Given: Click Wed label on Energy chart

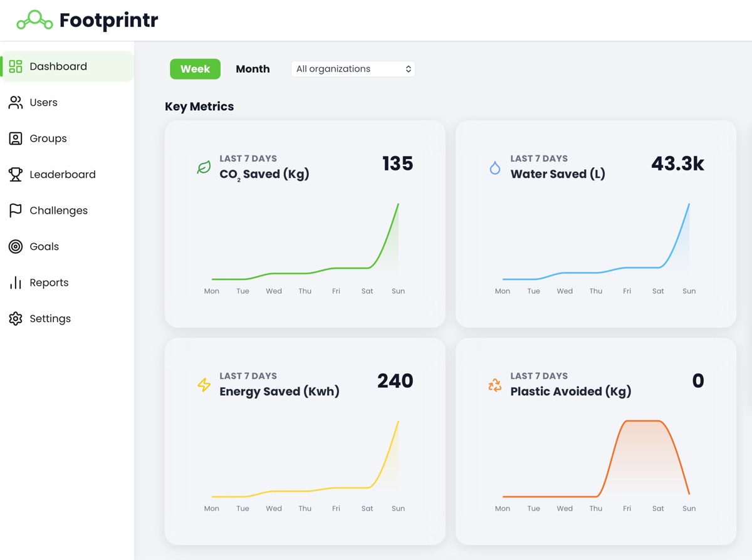Looking at the screenshot, I should coord(274,509).
